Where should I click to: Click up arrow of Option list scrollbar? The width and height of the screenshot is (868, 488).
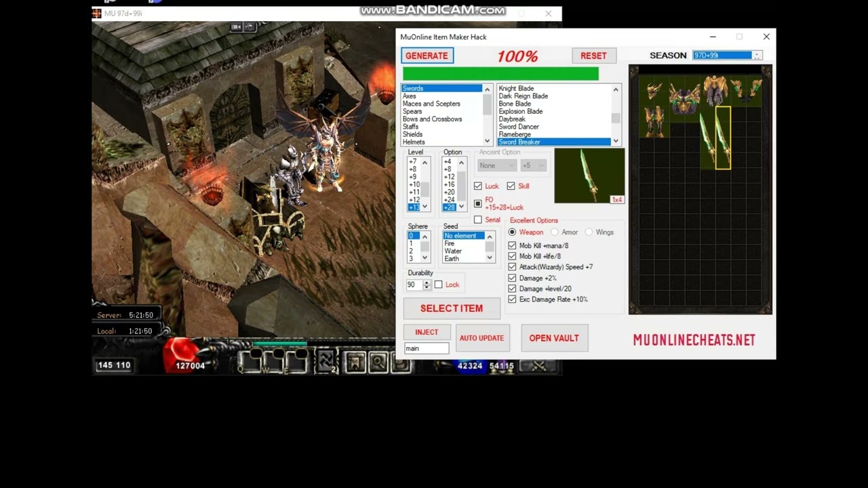(x=462, y=163)
